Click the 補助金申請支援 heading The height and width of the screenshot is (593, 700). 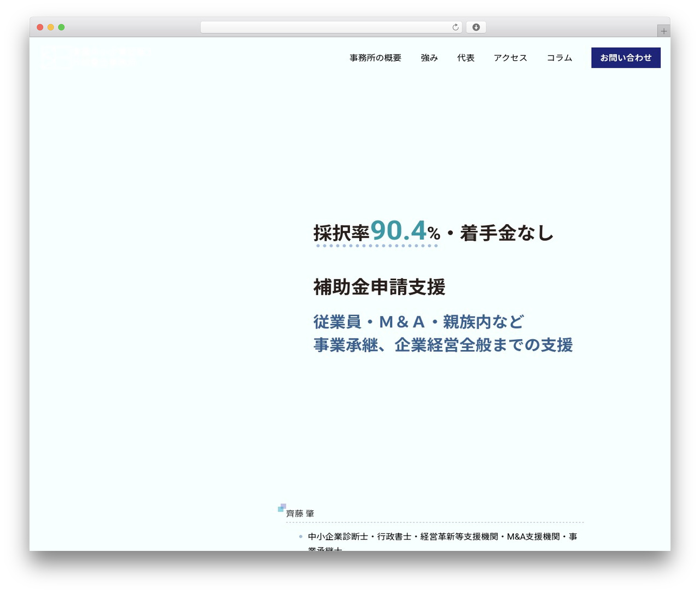click(380, 287)
